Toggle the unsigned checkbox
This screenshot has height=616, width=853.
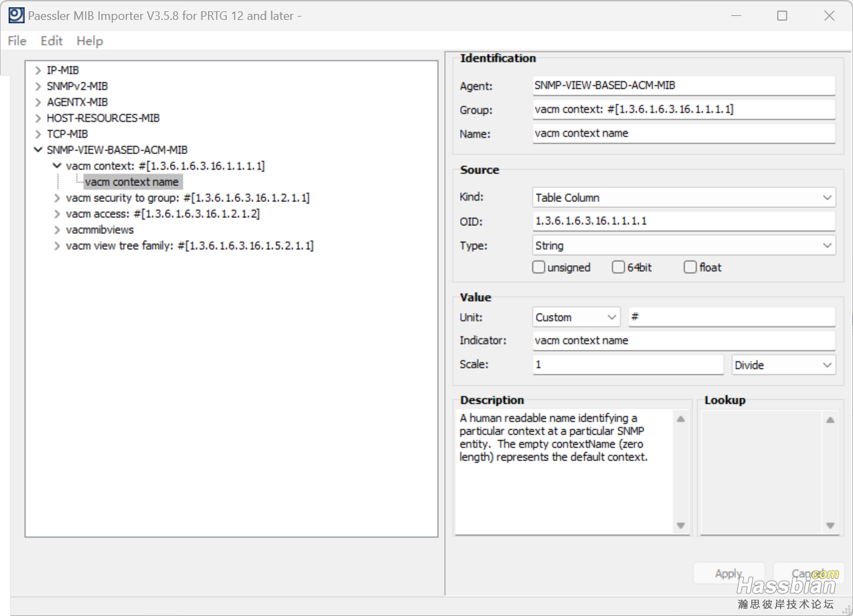(x=539, y=267)
